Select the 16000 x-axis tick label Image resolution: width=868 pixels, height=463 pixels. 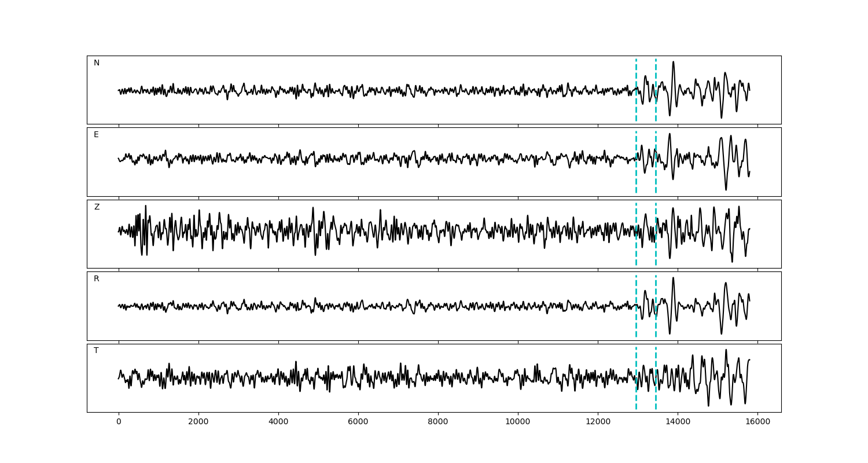tap(757, 422)
